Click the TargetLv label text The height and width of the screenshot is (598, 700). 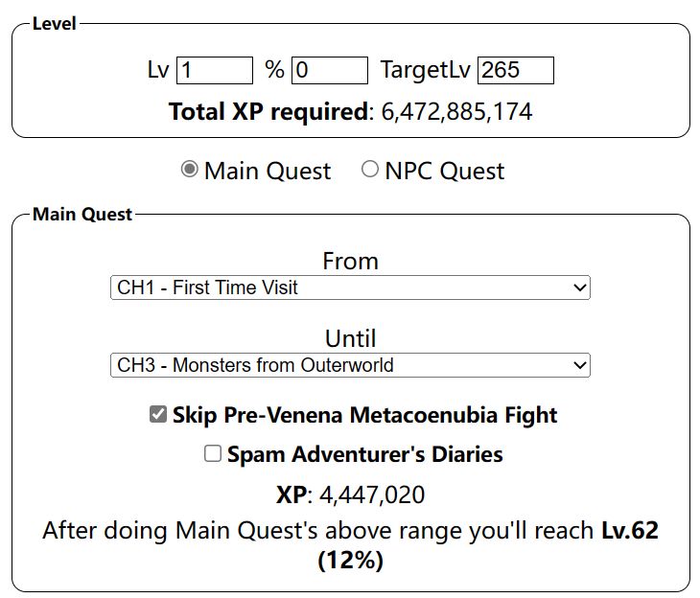425,70
